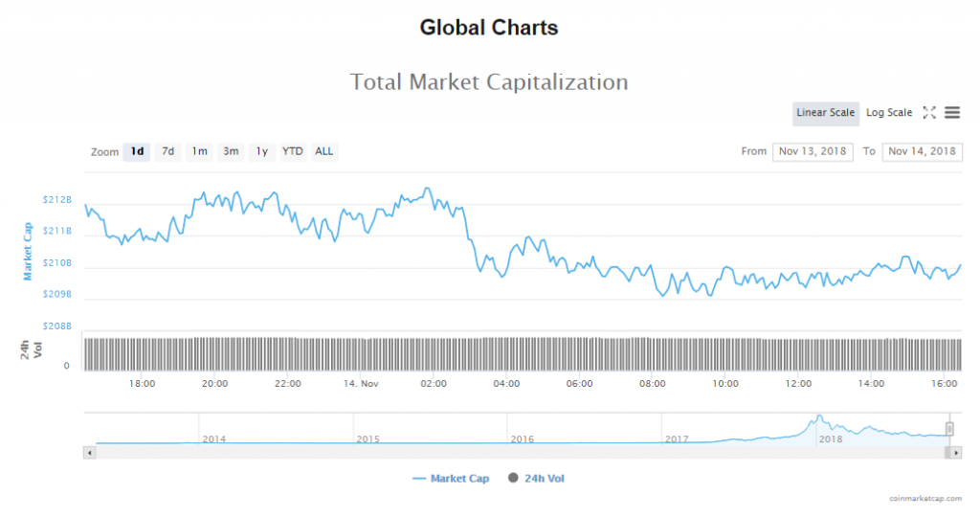Open coinmarketcap.com credit link
The width and height of the screenshot is (980, 517).
926,499
